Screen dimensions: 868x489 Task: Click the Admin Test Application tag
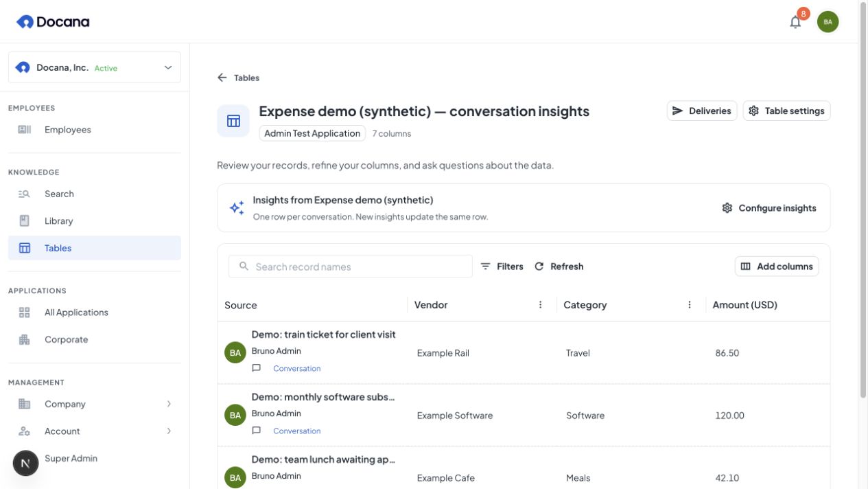[x=312, y=133]
